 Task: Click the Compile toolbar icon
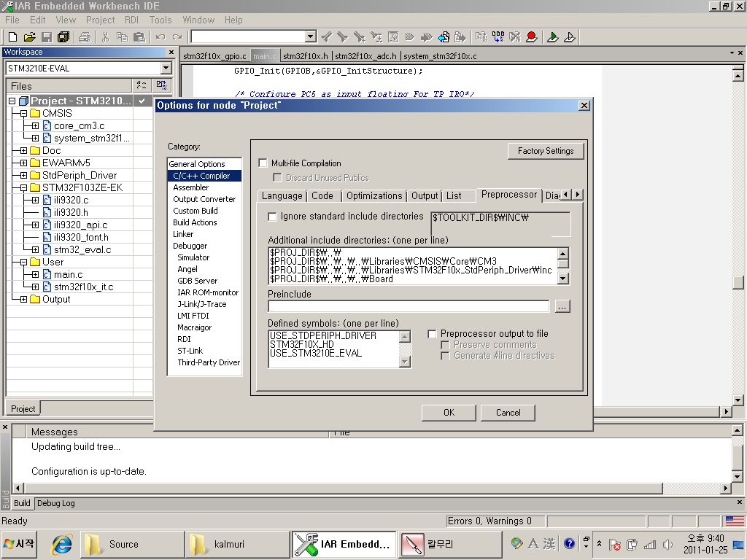(481, 36)
